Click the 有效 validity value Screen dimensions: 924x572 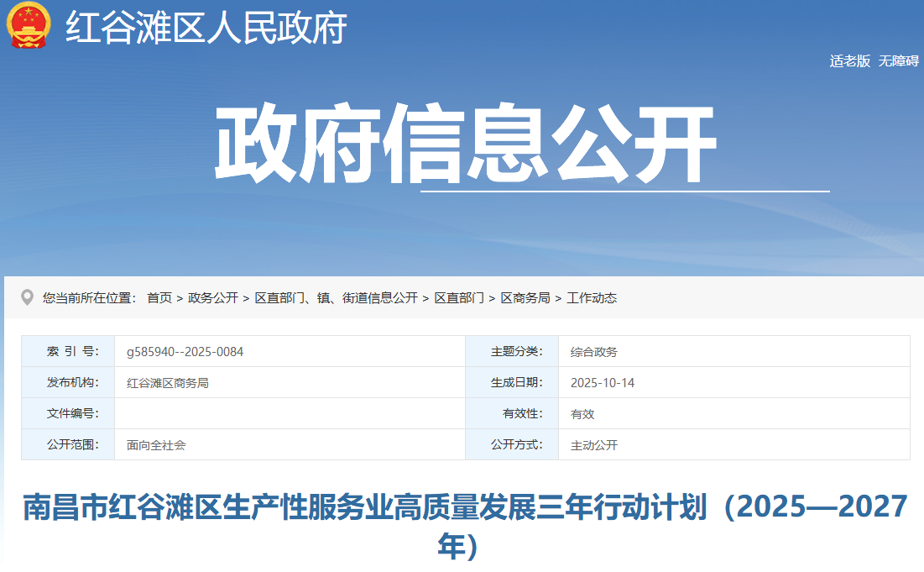(582, 414)
